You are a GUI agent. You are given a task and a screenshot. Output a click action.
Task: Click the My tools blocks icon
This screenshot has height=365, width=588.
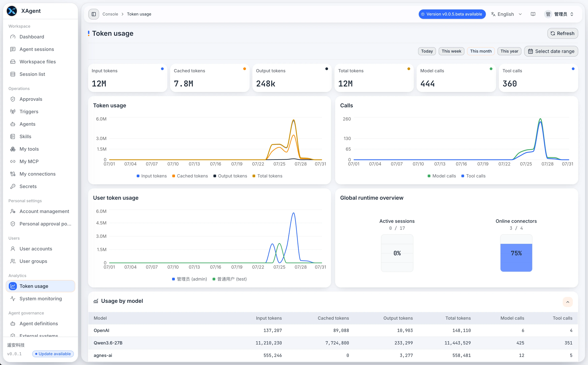click(x=13, y=149)
